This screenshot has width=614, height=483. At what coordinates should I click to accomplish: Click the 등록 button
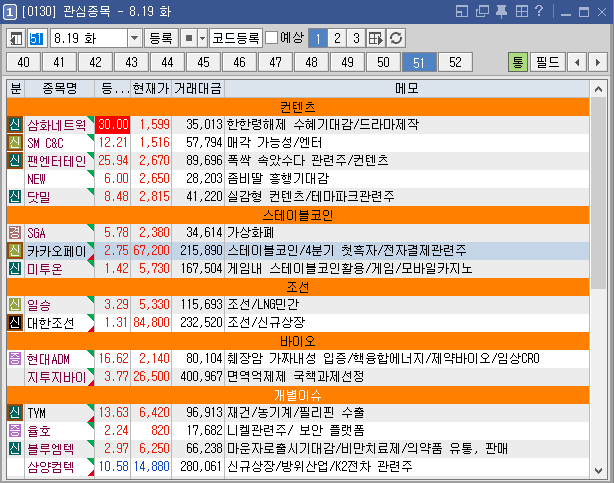161,38
